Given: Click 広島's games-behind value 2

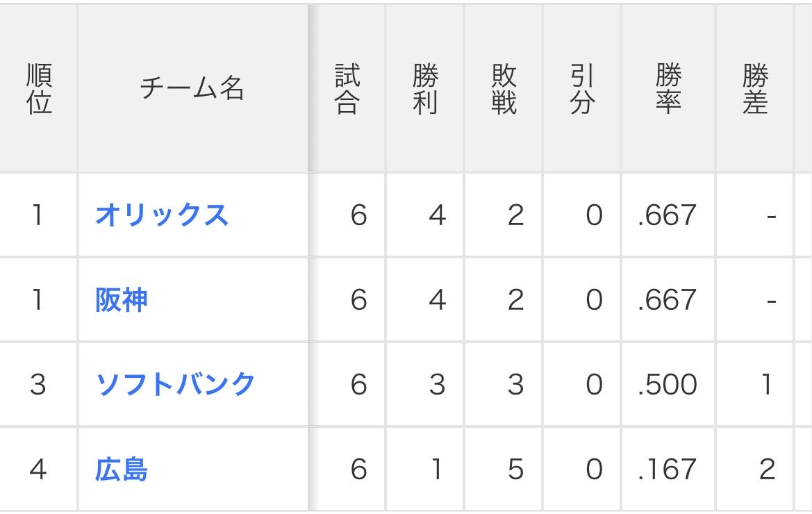Looking at the screenshot, I should pos(767,470).
